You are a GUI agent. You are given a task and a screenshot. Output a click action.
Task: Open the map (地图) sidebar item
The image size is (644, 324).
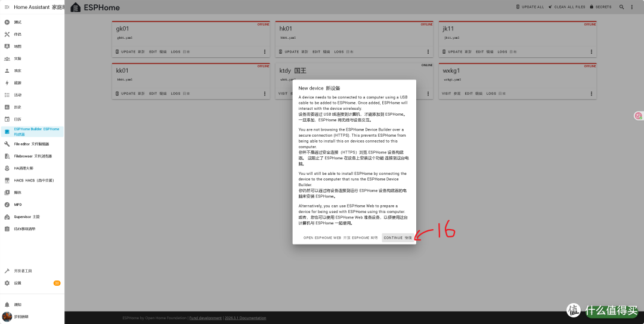coord(32,47)
